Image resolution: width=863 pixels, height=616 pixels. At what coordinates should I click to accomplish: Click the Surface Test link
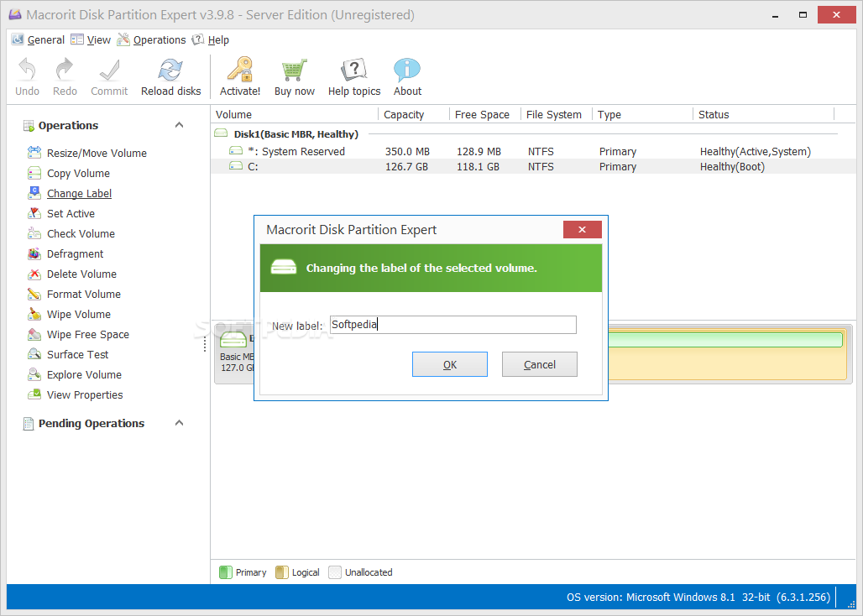point(77,355)
